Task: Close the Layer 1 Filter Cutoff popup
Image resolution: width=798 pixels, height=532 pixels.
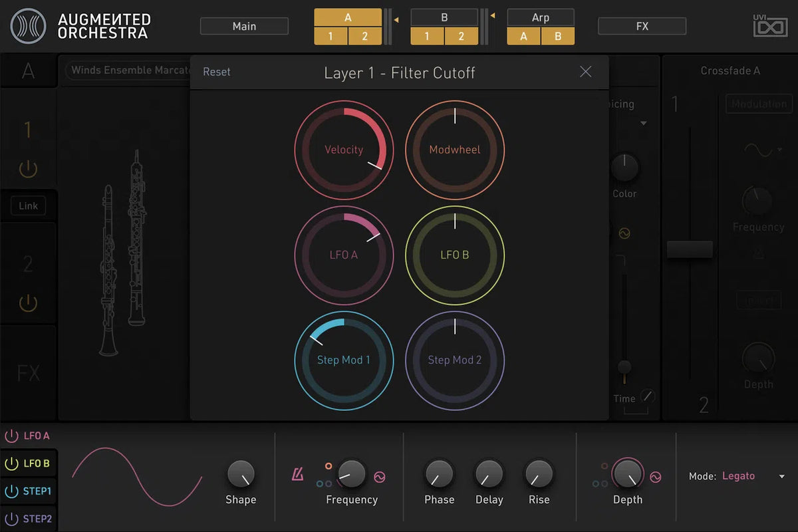Action: (585, 72)
